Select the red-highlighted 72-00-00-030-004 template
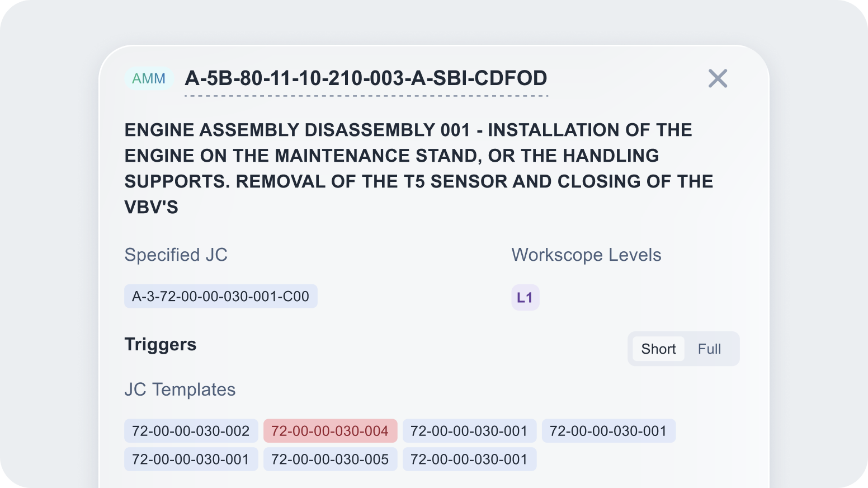Viewport: 868px width, 488px height. tap(330, 431)
